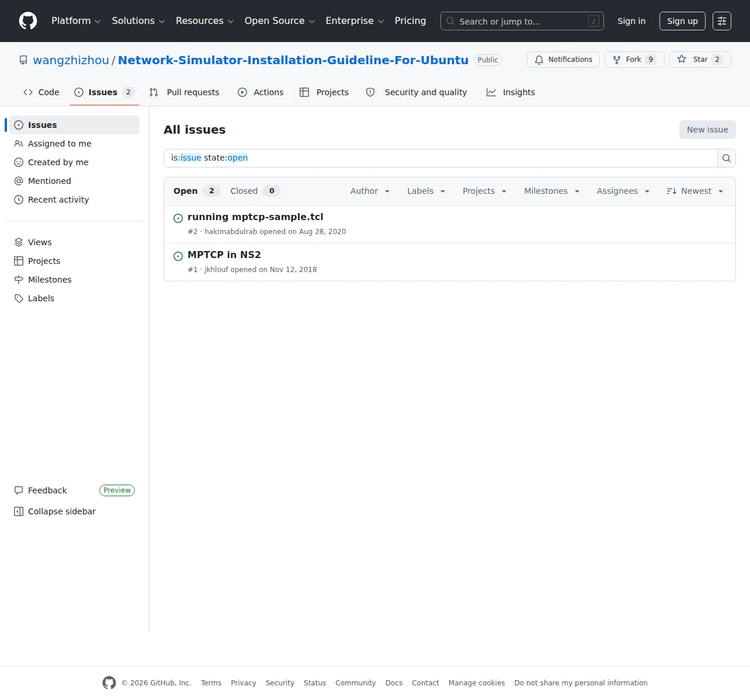Image resolution: width=750 pixels, height=700 pixels.
Task: Open the Security and quality tab
Action: 416,92
